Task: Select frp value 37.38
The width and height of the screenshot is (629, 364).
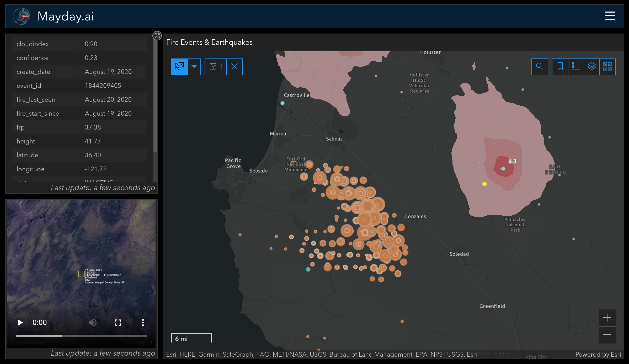Action: [x=93, y=127]
